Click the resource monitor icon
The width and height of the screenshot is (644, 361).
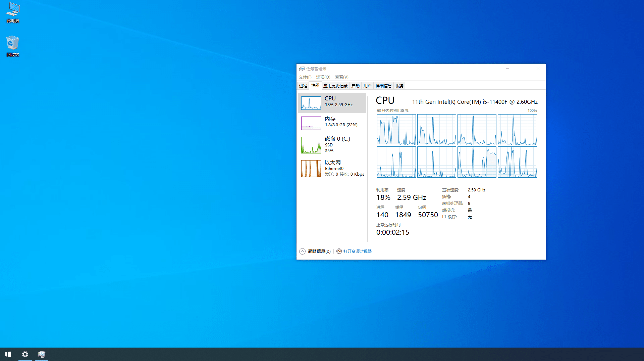(339, 251)
